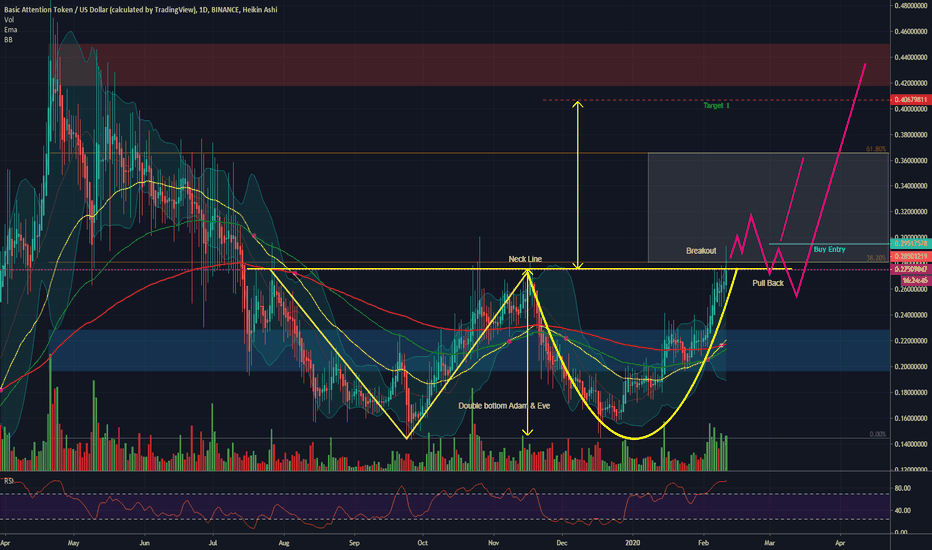Image resolution: width=932 pixels, height=550 pixels.
Task: Select the BB indicator label
Action: tap(8, 40)
